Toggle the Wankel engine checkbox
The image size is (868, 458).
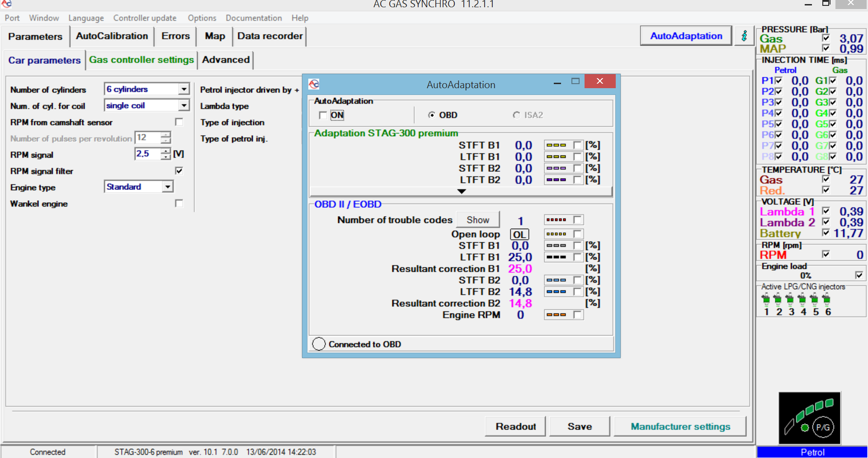(x=179, y=203)
